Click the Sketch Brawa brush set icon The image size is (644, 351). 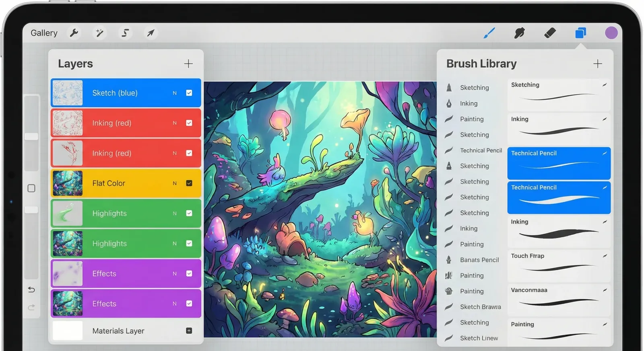[x=449, y=307]
